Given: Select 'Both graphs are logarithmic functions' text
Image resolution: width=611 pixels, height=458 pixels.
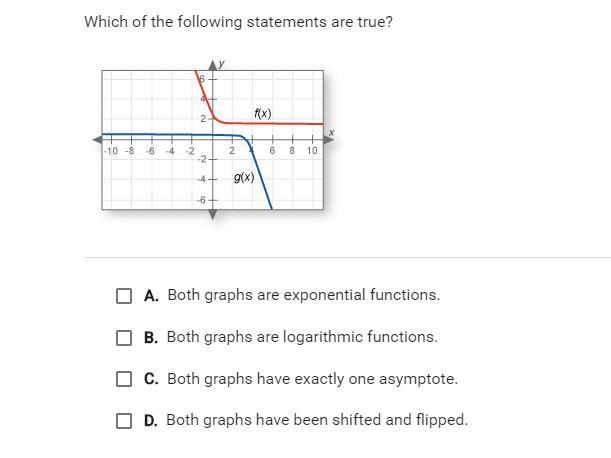Looking at the screenshot, I should (x=302, y=337).
